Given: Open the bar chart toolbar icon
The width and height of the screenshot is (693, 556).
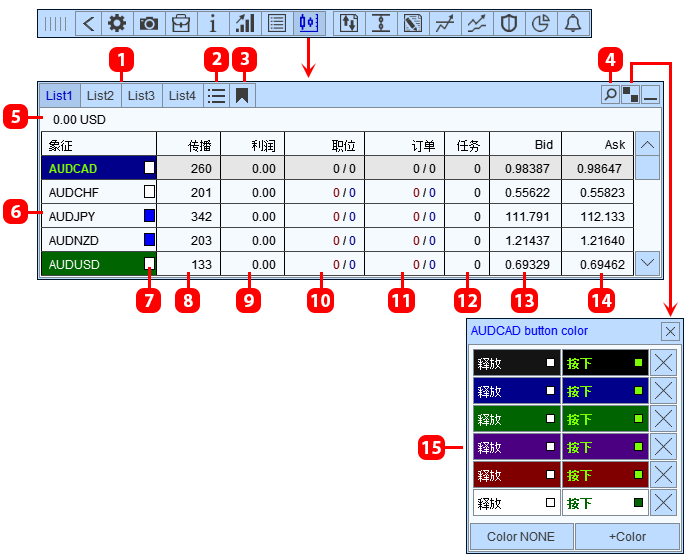Looking at the screenshot, I should tap(245, 23).
